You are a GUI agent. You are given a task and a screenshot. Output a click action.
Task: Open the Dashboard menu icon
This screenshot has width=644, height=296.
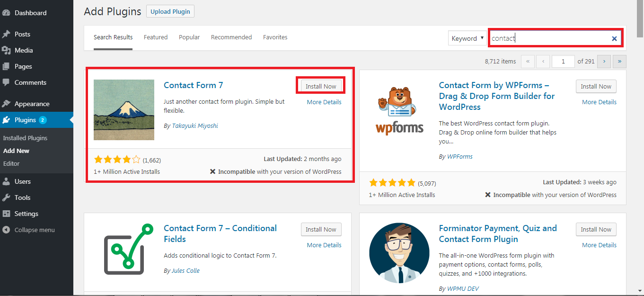[6, 13]
